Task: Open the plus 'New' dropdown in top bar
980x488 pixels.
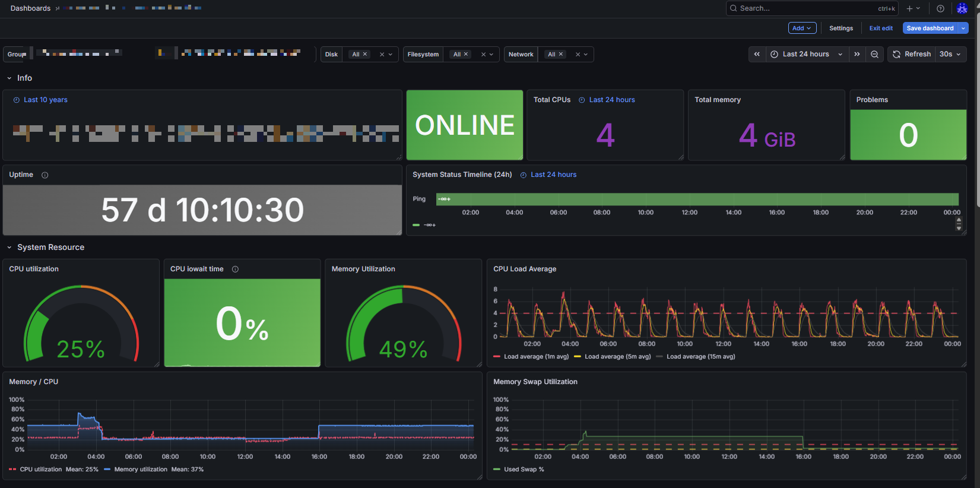Action: (x=913, y=8)
